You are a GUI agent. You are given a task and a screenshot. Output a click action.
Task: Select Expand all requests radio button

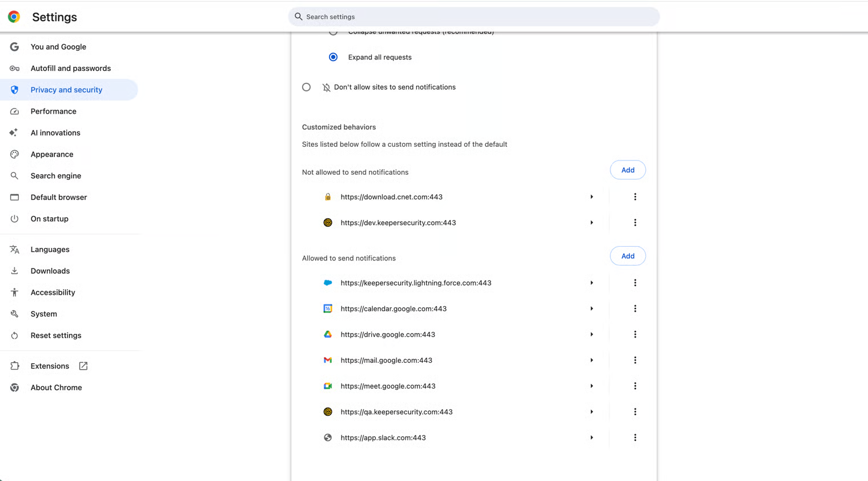[333, 57]
